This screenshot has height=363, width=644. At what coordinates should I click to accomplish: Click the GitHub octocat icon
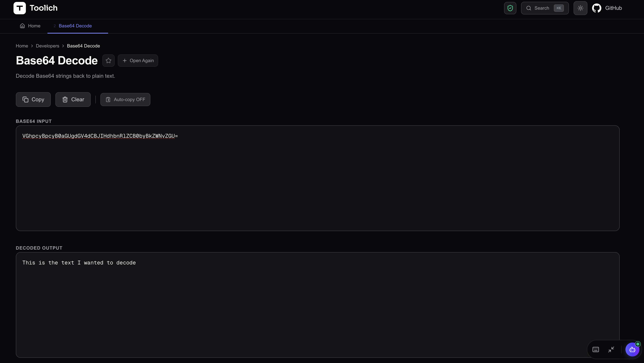tap(597, 8)
